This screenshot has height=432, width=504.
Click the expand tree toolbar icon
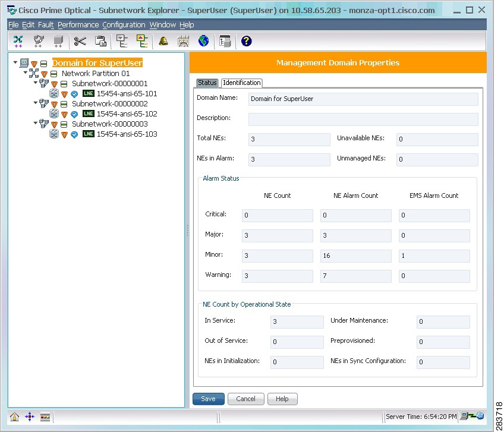point(141,41)
